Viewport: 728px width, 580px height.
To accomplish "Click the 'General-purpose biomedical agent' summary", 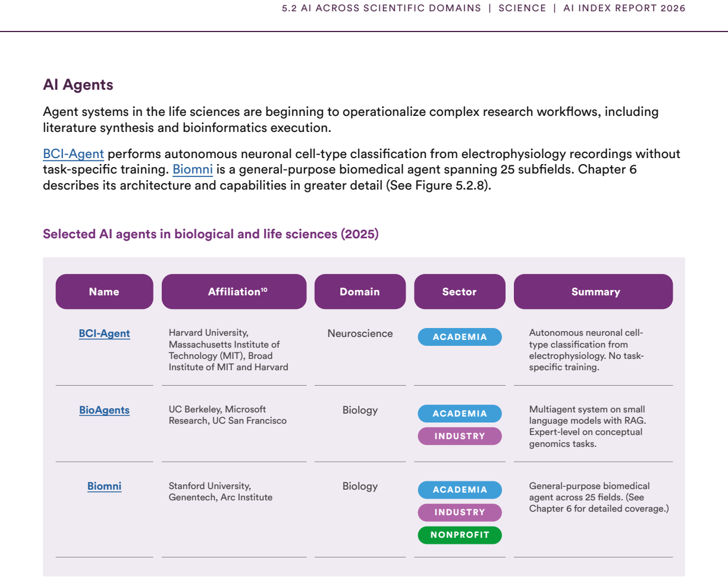I will click(x=599, y=497).
